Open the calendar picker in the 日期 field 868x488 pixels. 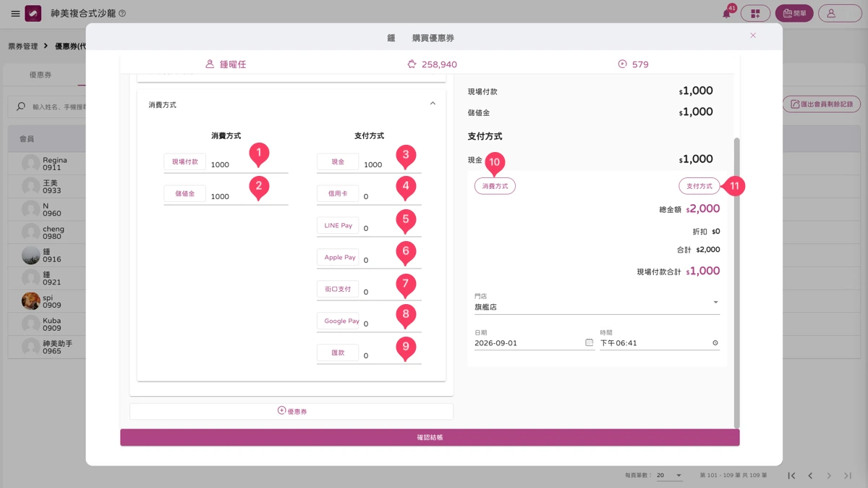(x=590, y=342)
